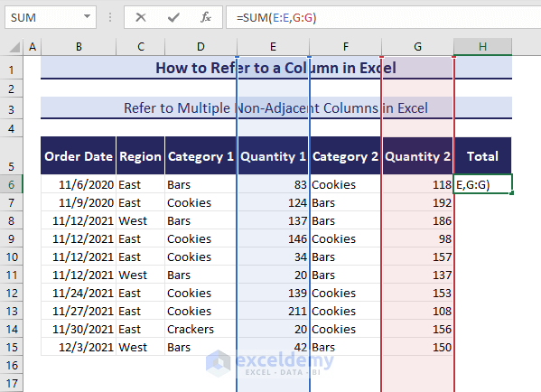This screenshot has width=541, height=392.
Task: Click the 'Quantity 2' header cell
Action: pyautogui.click(x=417, y=156)
